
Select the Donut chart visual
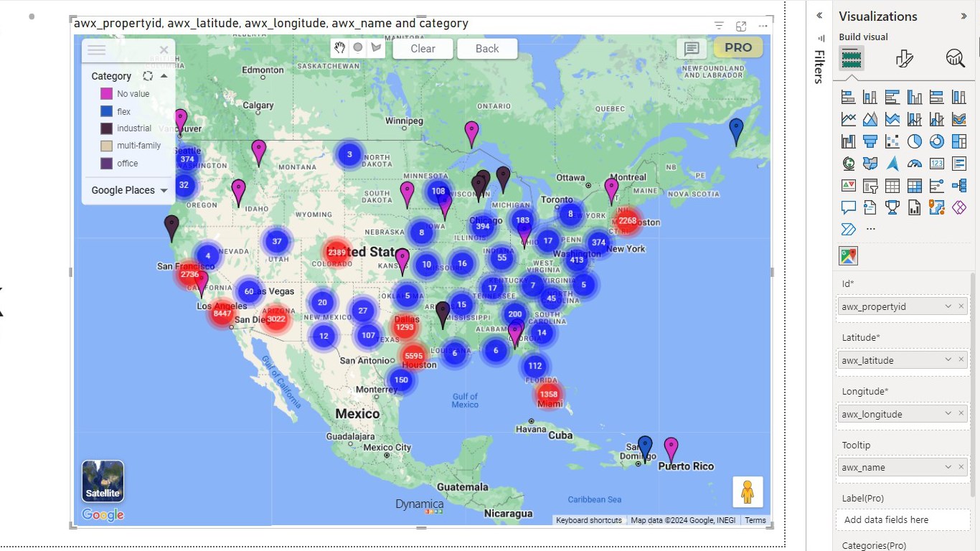[937, 141]
